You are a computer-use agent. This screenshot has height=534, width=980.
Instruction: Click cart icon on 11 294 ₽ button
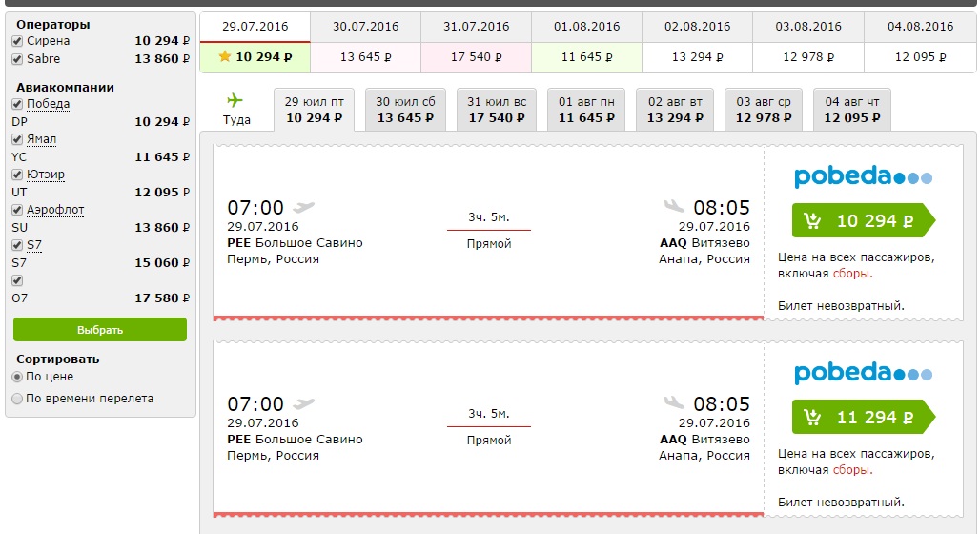(x=812, y=418)
